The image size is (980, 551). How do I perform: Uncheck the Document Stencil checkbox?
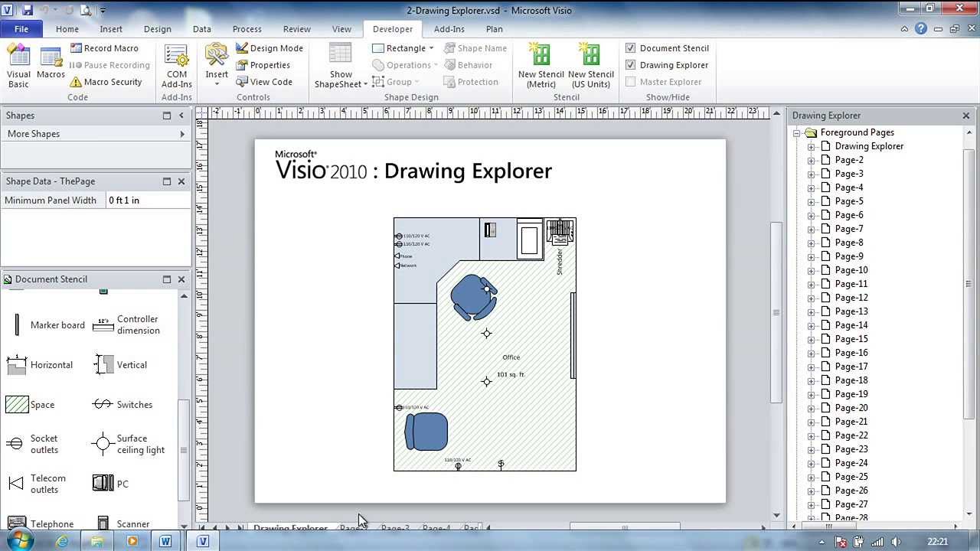coord(631,48)
